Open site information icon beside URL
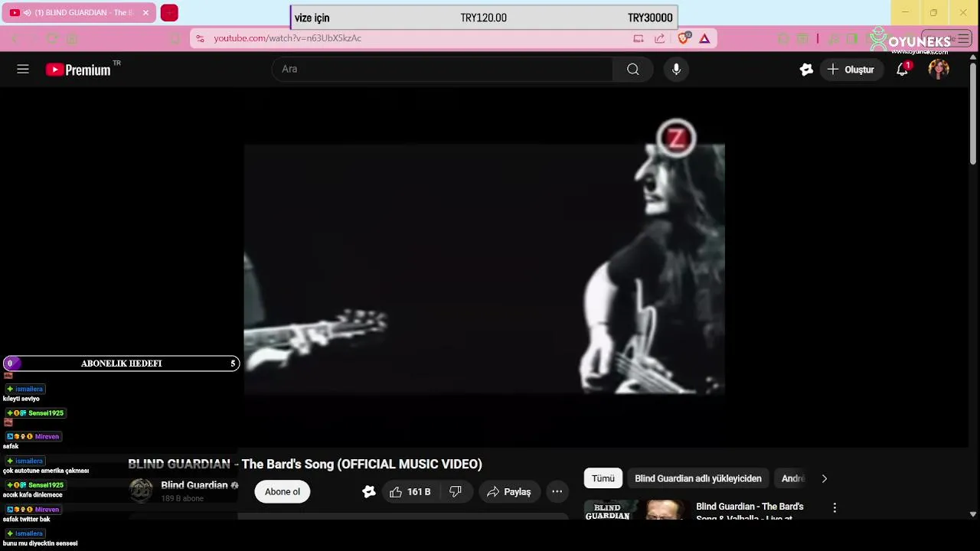This screenshot has width=980, height=551. point(200,38)
